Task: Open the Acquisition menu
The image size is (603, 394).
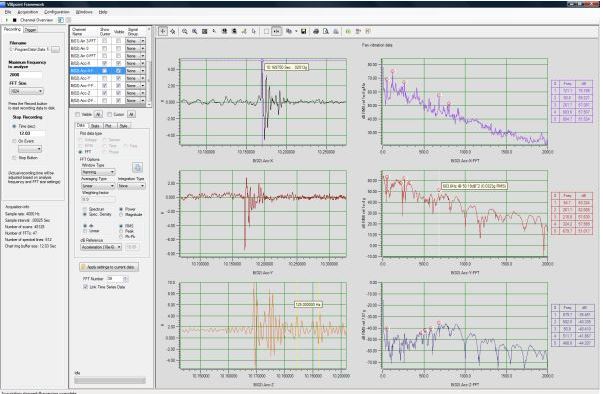Action: (28, 12)
